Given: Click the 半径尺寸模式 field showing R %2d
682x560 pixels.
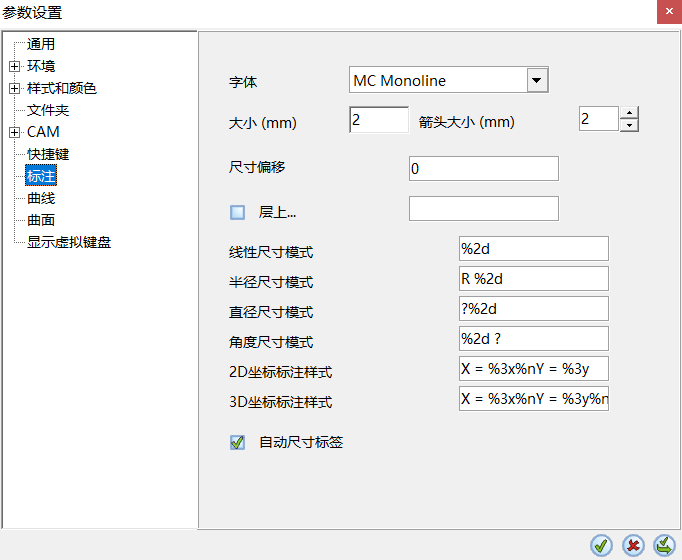Looking at the screenshot, I should pyautogui.click(x=534, y=279).
